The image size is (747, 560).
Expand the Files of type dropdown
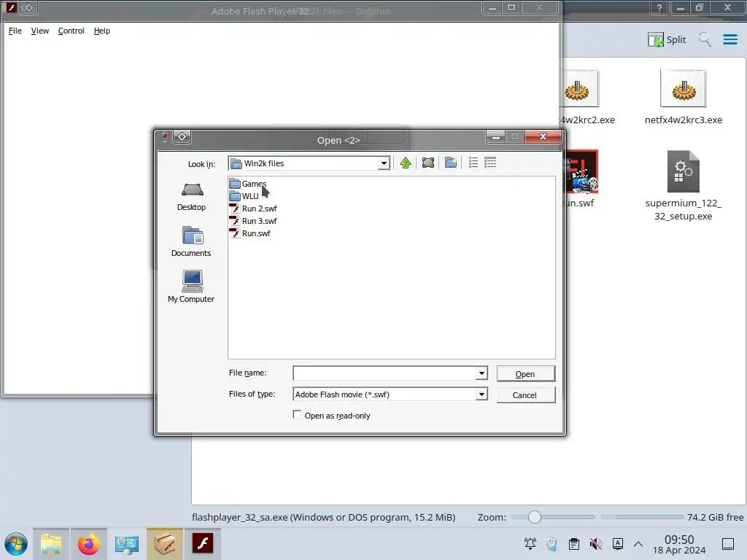[x=481, y=394]
